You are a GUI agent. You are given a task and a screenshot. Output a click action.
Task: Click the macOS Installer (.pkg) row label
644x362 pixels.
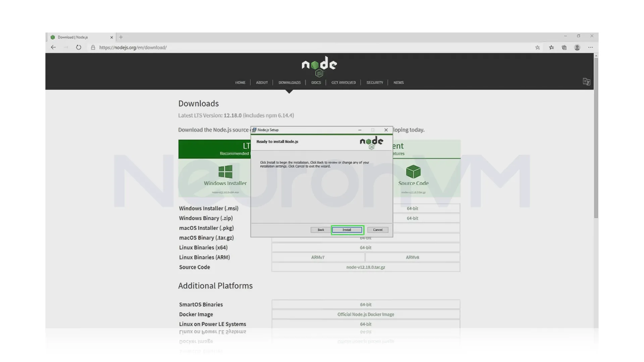click(x=206, y=228)
